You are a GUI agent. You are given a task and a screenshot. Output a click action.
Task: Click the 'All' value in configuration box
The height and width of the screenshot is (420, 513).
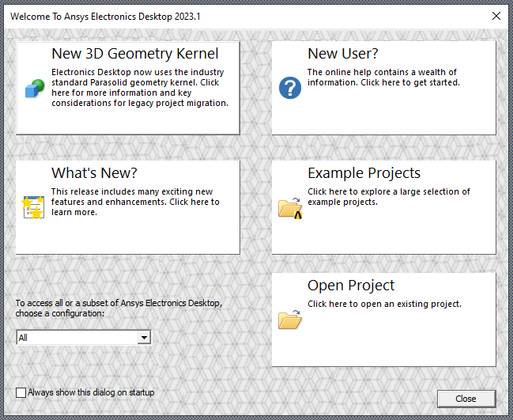23,338
